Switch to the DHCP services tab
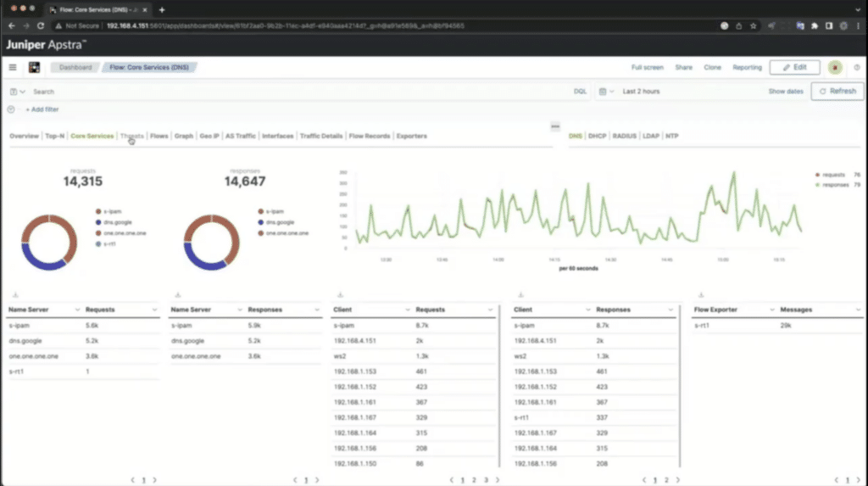Screen dimensions: 868x486 pos(597,136)
